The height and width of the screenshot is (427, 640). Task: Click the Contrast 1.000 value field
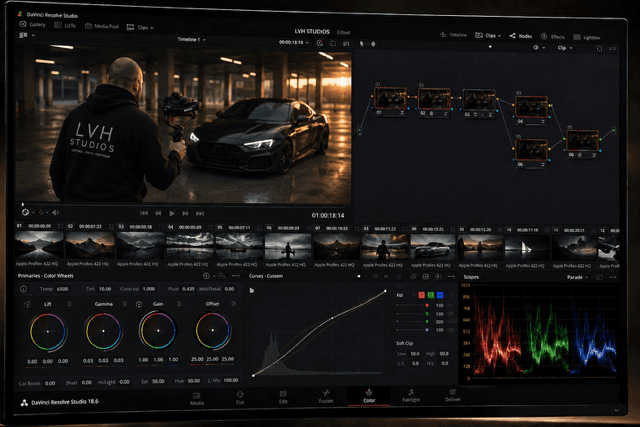pos(149,289)
